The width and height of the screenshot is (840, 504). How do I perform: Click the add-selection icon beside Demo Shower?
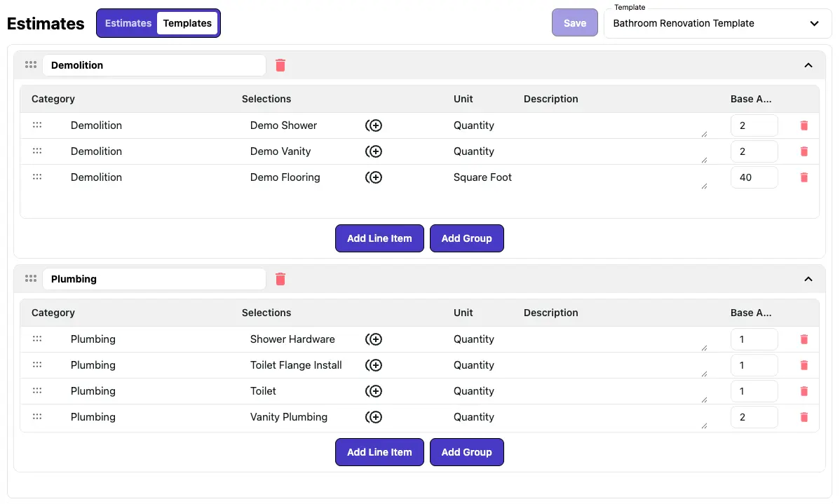[x=374, y=125]
